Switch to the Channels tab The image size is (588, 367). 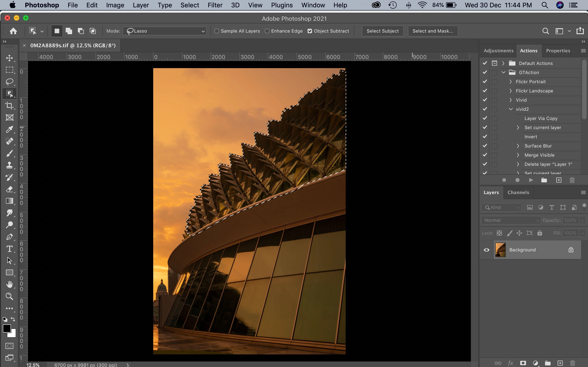pos(518,192)
